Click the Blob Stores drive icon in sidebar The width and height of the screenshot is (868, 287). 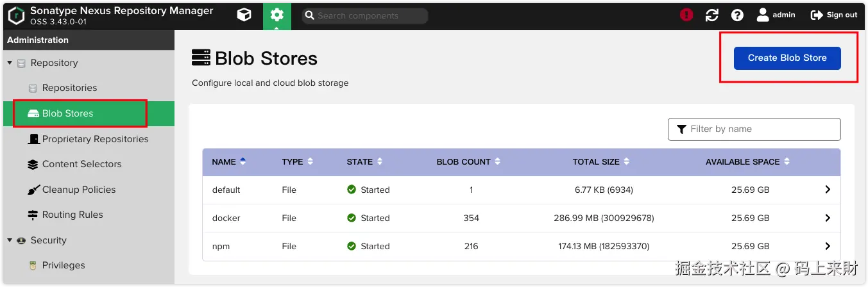33,113
